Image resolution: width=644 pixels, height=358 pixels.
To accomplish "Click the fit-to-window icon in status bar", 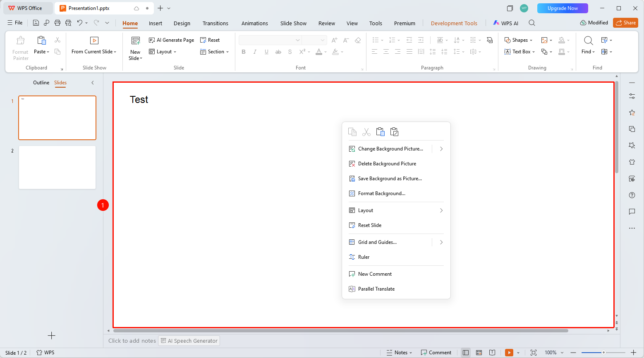I will point(534,353).
